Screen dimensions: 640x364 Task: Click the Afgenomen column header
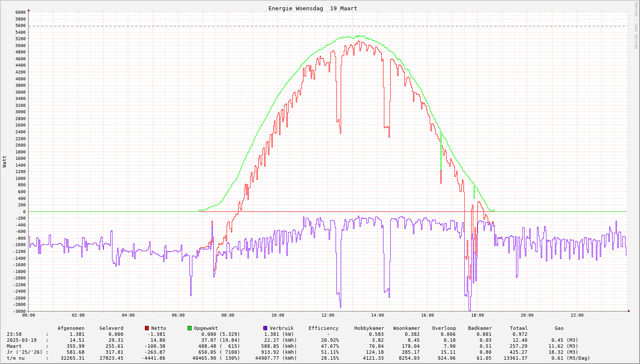click(71, 328)
